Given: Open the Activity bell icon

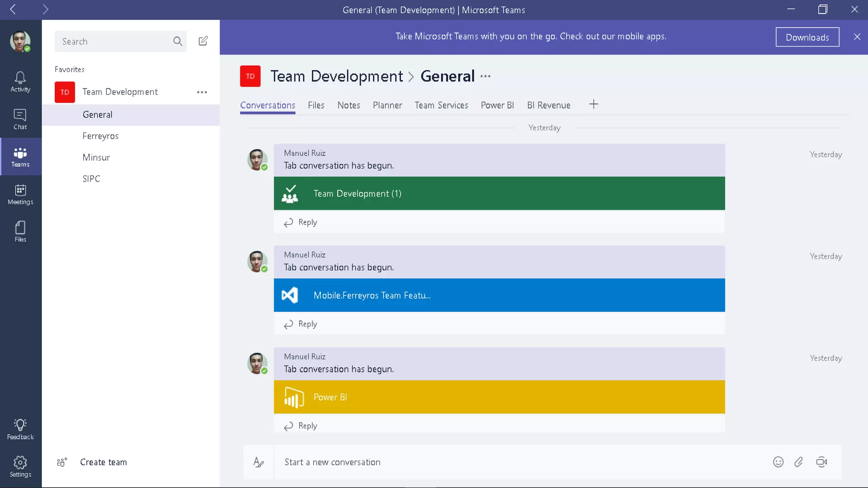Looking at the screenshot, I should (x=20, y=81).
